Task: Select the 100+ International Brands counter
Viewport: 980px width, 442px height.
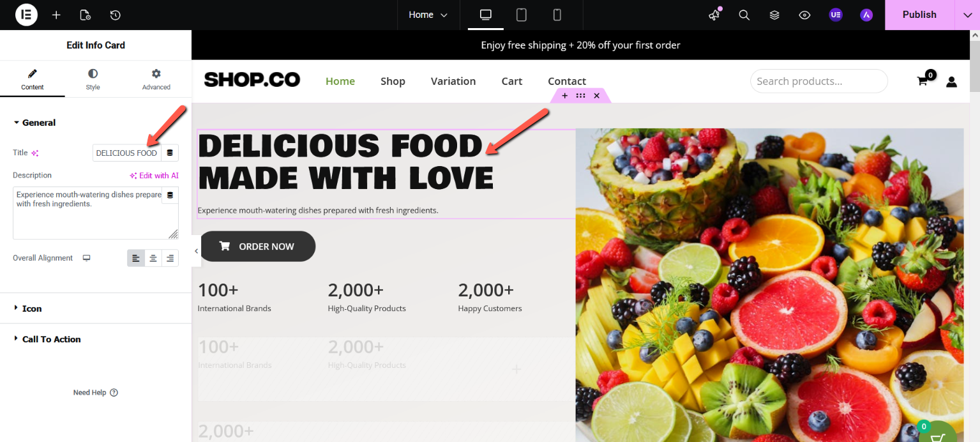Action: pyautogui.click(x=234, y=297)
